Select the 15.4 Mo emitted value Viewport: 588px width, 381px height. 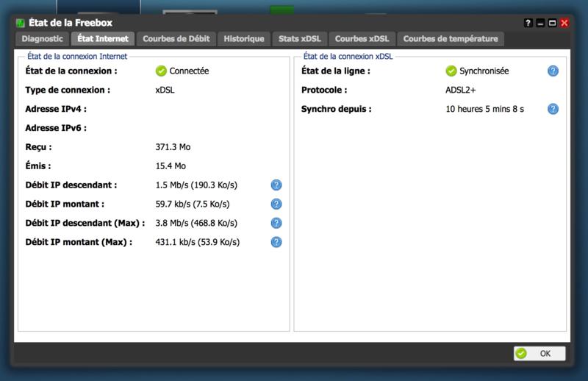point(171,166)
